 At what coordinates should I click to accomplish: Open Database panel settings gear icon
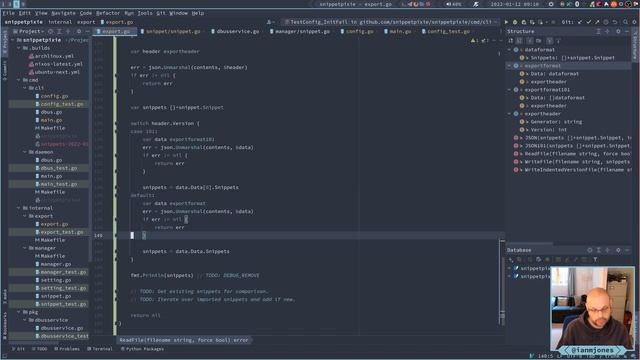coord(618,250)
